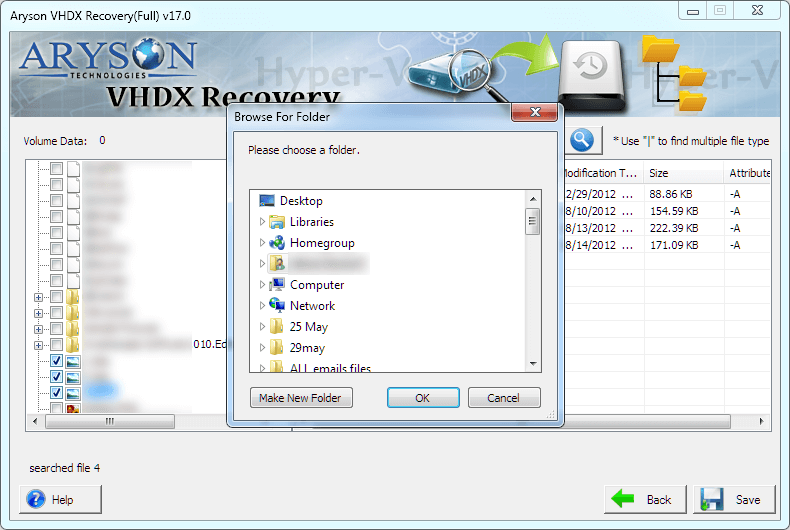Check the folder checkbox on 010.Ec row
790x530 pixels.
(56, 345)
